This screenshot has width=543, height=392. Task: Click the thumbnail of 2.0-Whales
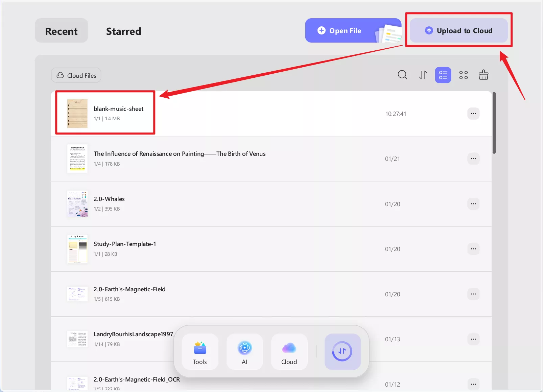point(77,204)
